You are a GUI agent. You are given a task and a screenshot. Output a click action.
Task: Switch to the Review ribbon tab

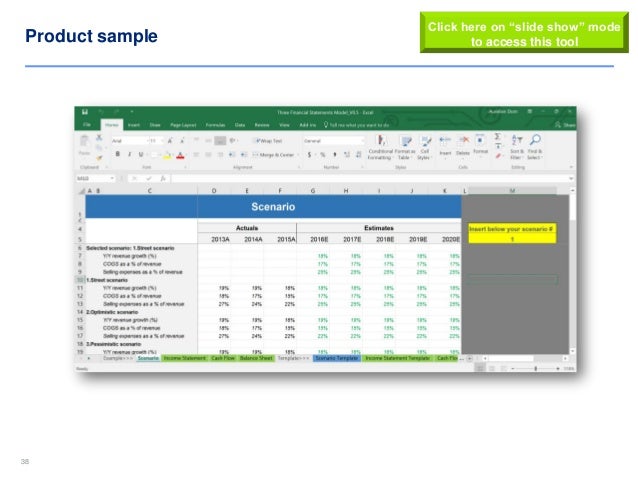click(x=262, y=125)
